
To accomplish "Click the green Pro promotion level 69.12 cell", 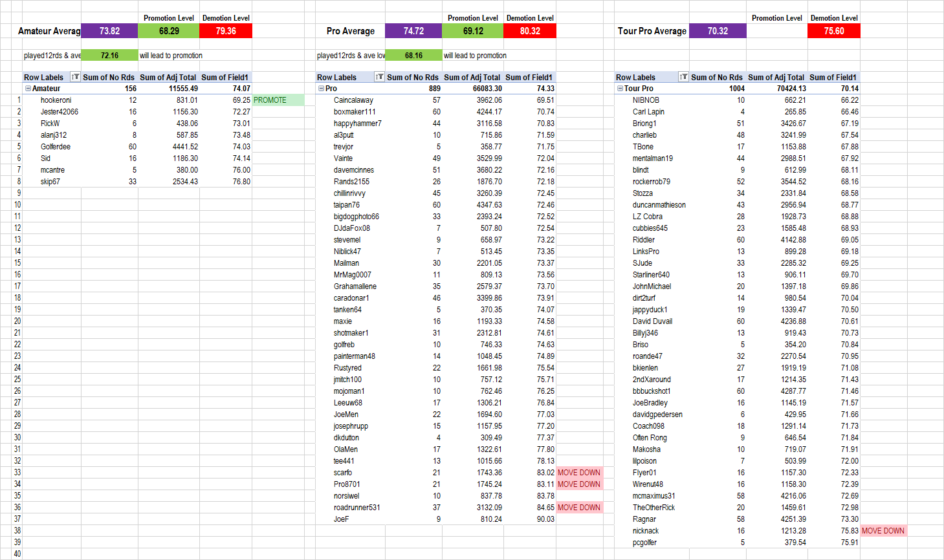I will [x=473, y=31].
